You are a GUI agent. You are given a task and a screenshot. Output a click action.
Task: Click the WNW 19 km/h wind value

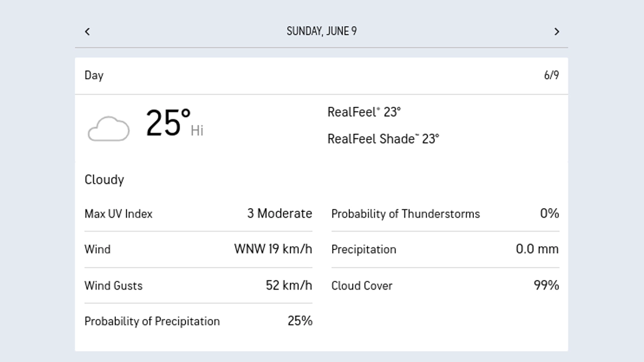tap(273, 249)
